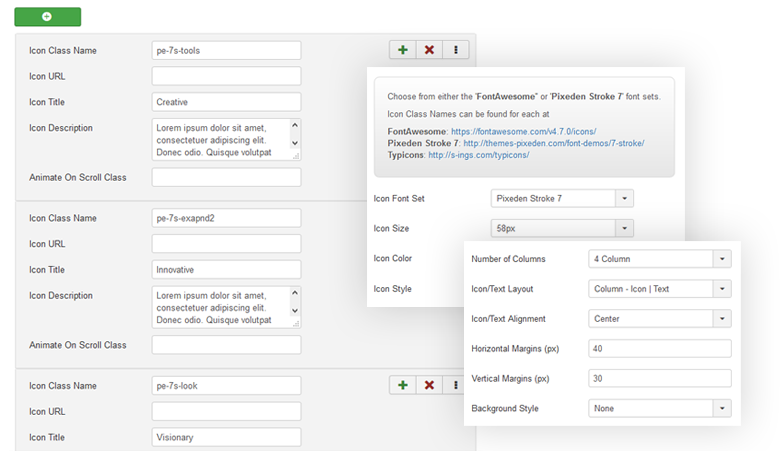The width and height of the screenshot is (782, 451).
Task: Open more options for pe-7s-tools item
Action: [455, 50]
